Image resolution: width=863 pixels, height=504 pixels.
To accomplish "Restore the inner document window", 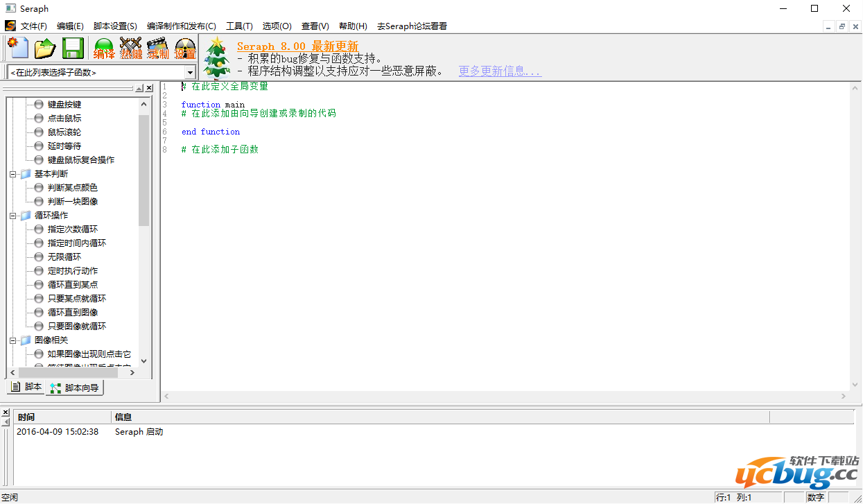I will (842, 26).
